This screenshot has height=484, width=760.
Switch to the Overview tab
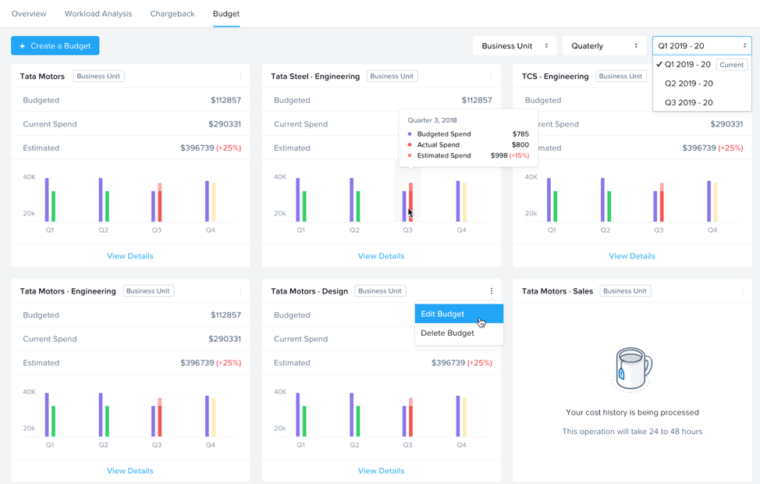pos(29,14)
